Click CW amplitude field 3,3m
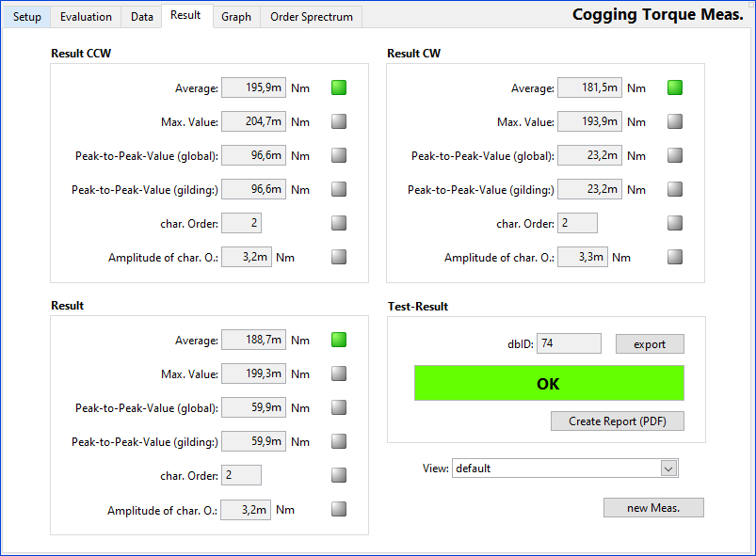Screen dimensions: 756x556 point(583,257)
